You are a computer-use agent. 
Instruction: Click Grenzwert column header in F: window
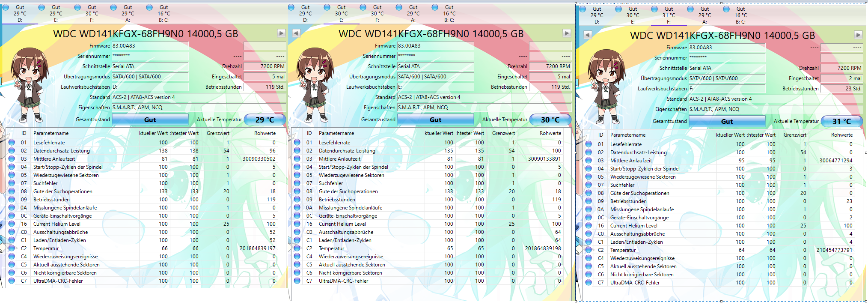click(x=795, y=135)
